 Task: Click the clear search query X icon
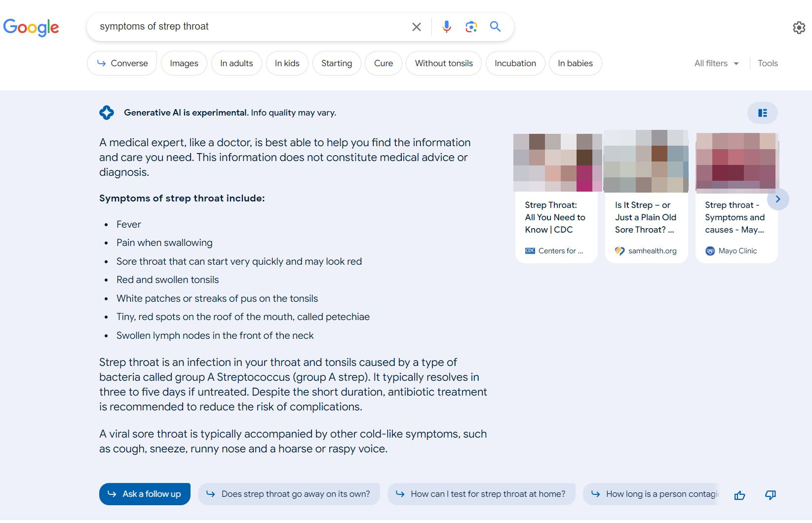(x=416, y=27)
